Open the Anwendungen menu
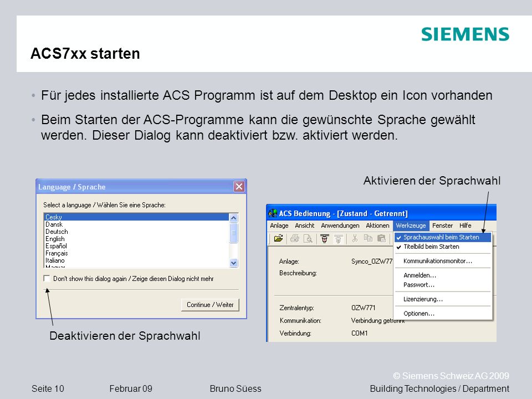532x399 pixels. (x=340, y=226)
